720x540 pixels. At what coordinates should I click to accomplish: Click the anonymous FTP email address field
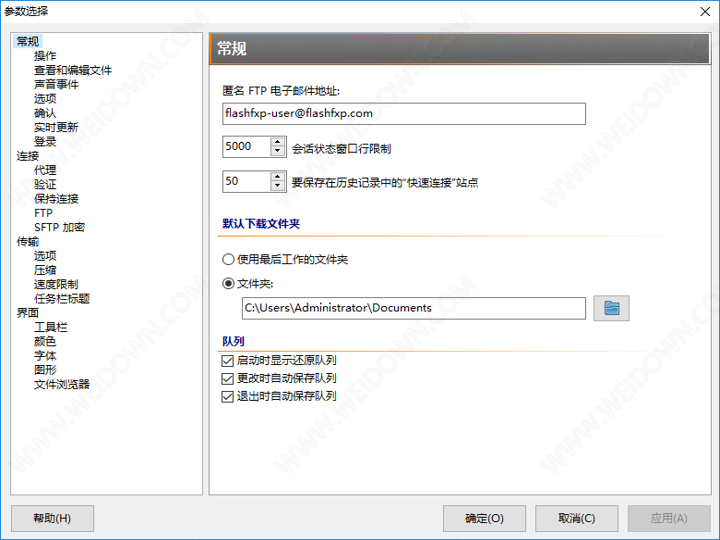pos(404,113)
